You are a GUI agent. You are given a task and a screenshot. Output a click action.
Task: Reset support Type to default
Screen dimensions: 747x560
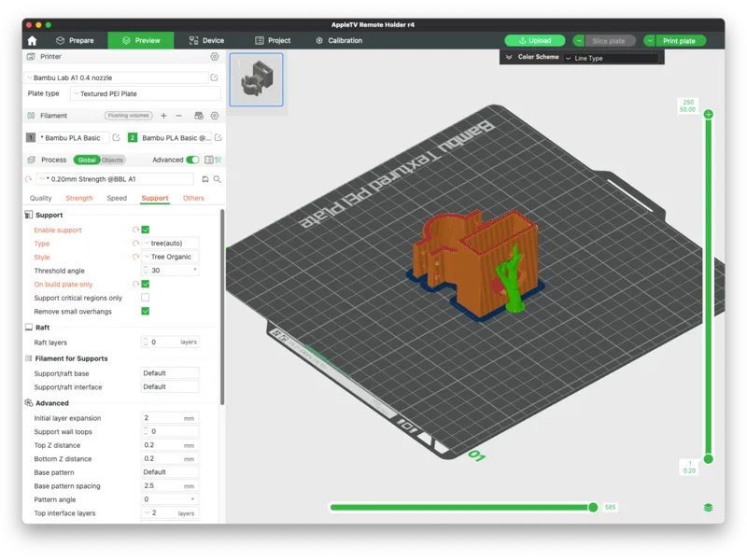(135, 244)
